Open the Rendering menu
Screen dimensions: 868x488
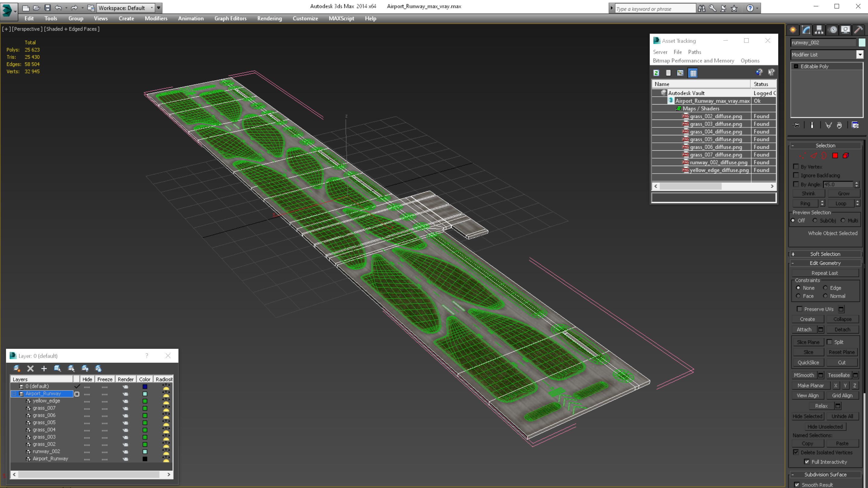click(269, 18)
